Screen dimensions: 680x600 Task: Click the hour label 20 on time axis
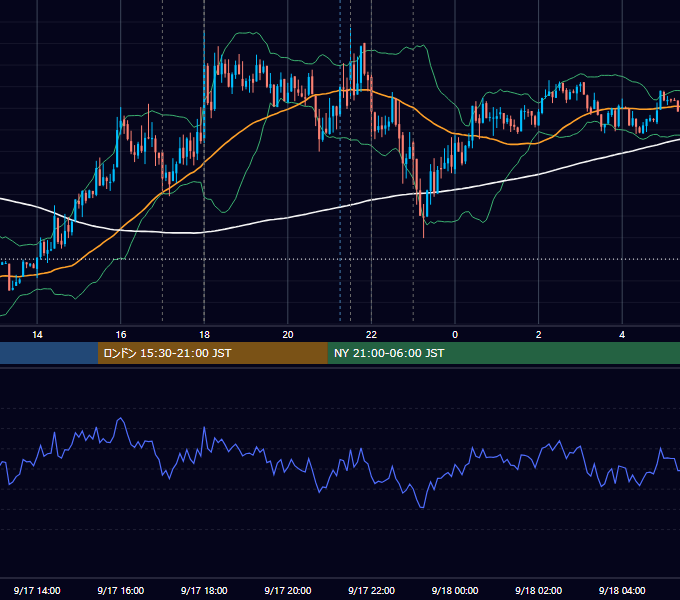pyautogui.click(x=288, y=335)
